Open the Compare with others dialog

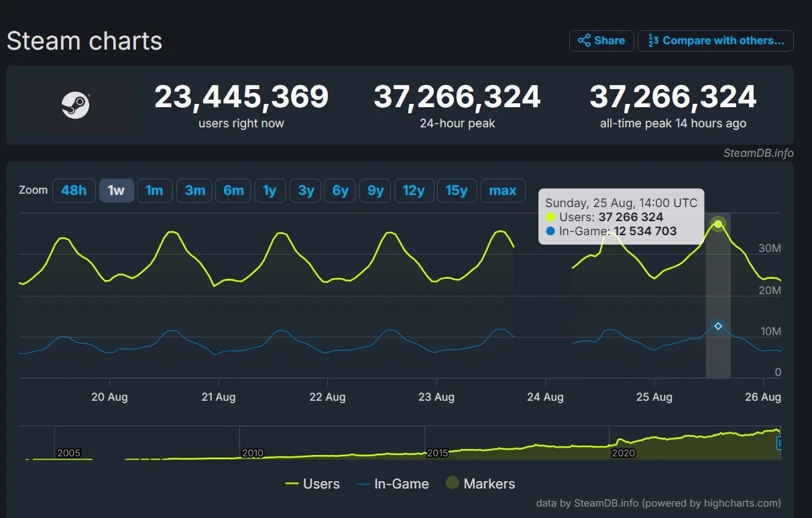[x=715, y=40]
